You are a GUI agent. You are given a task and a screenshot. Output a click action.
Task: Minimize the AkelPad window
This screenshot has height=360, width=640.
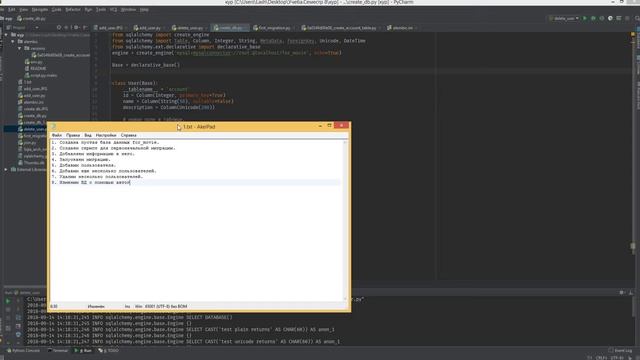[320, 126]
